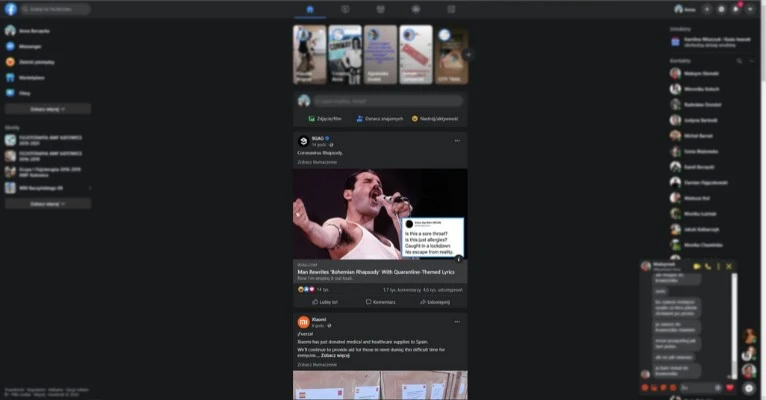Open the Create plus menu

click(707, 9)
